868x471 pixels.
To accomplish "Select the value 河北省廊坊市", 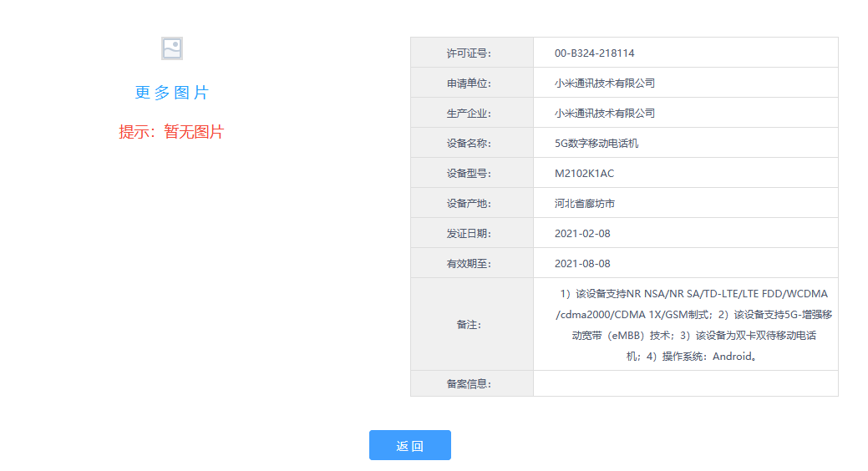I will pos(585,203).
